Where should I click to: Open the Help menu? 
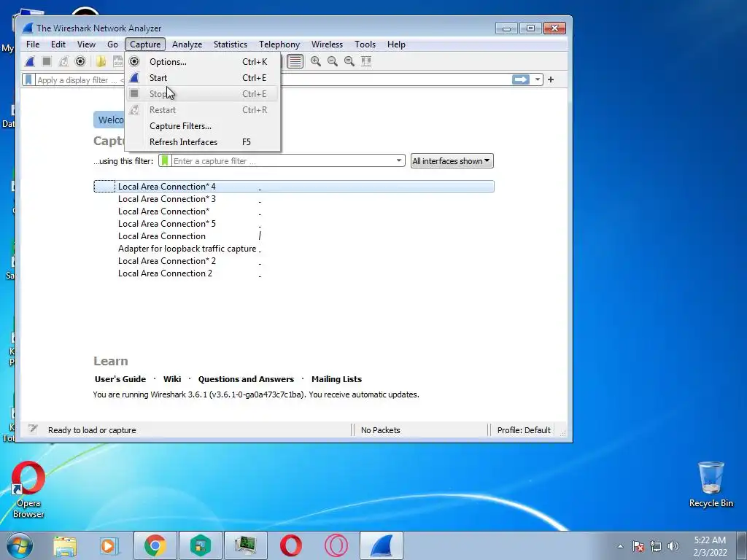coord(396,44)
